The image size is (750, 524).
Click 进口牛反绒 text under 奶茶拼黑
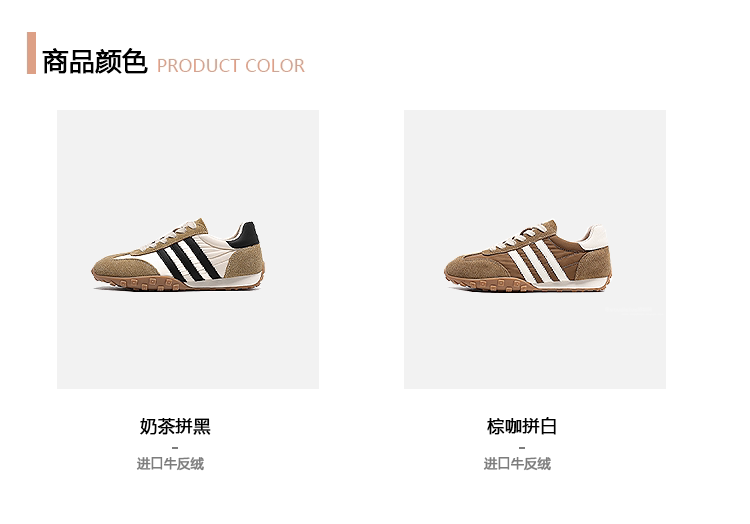click(170, 463)
